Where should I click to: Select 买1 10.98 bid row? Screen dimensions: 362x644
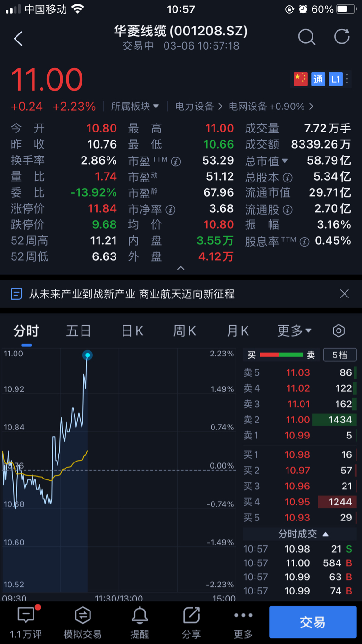click(300, 455)
